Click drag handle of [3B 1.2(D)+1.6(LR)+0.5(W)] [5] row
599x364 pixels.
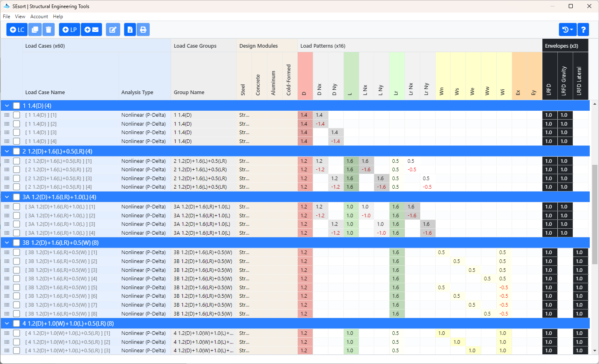(7, 288)
